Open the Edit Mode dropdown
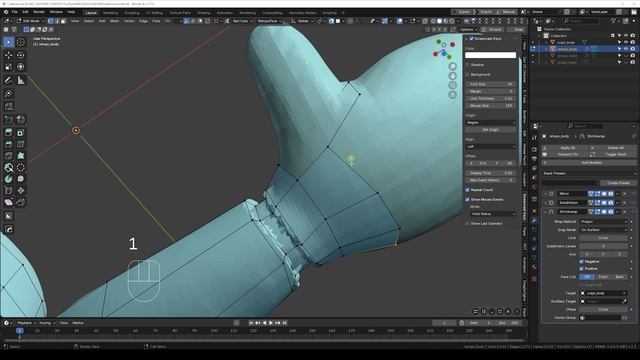Viewport: 640px width, 360px height. click(x=31, y=21)
